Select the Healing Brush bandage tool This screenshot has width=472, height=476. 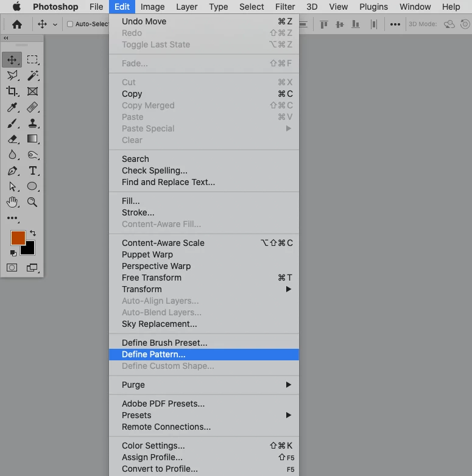click(32, 107)
